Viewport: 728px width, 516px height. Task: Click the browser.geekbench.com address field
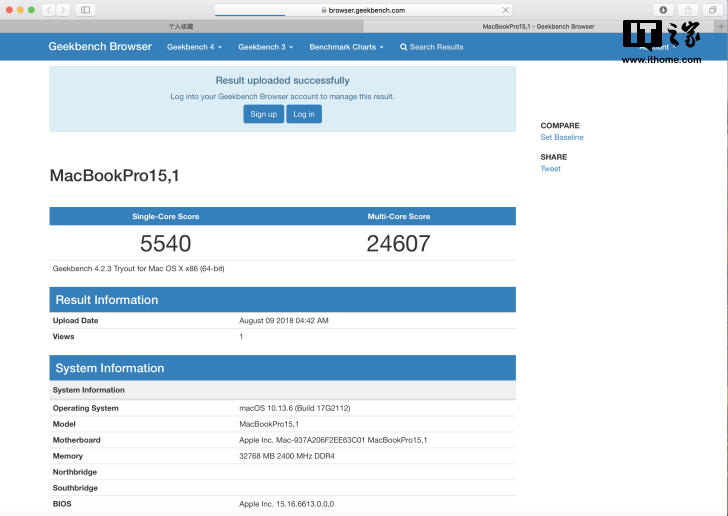(x=364, y=10)
